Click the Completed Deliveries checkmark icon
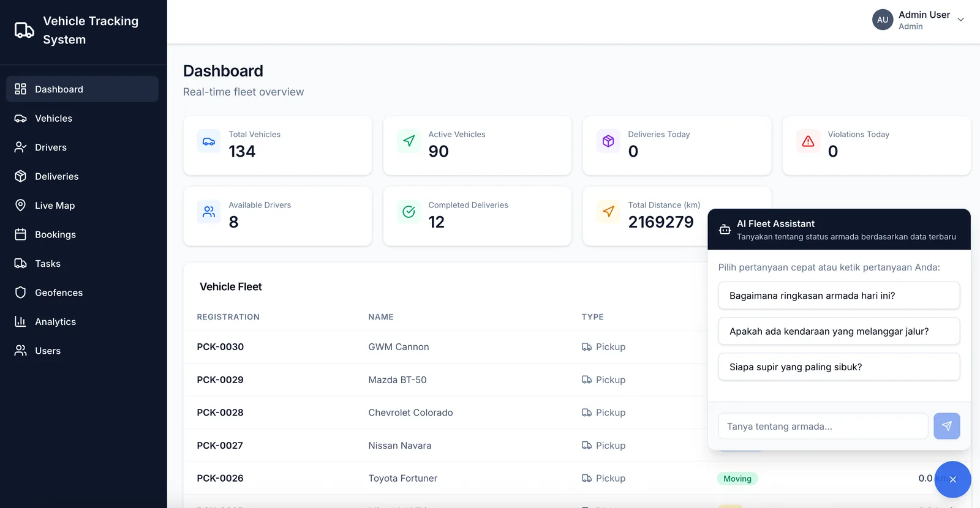 (409, 212)
